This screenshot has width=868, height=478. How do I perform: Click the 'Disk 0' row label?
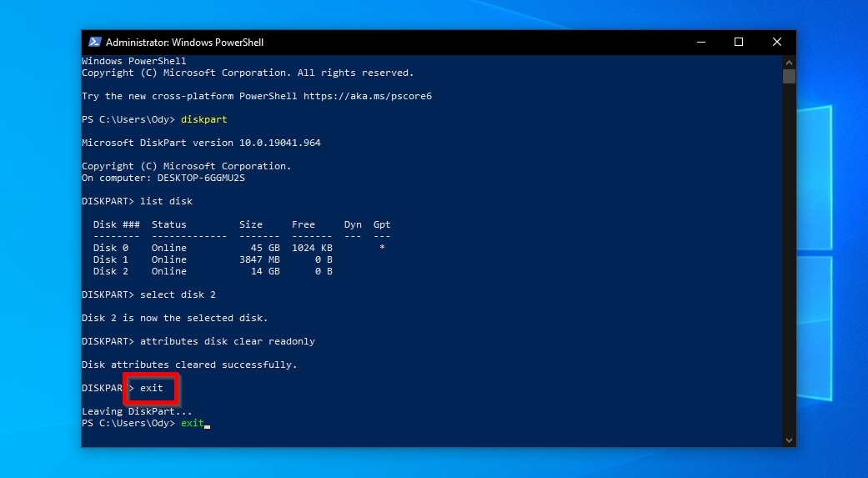111,248
